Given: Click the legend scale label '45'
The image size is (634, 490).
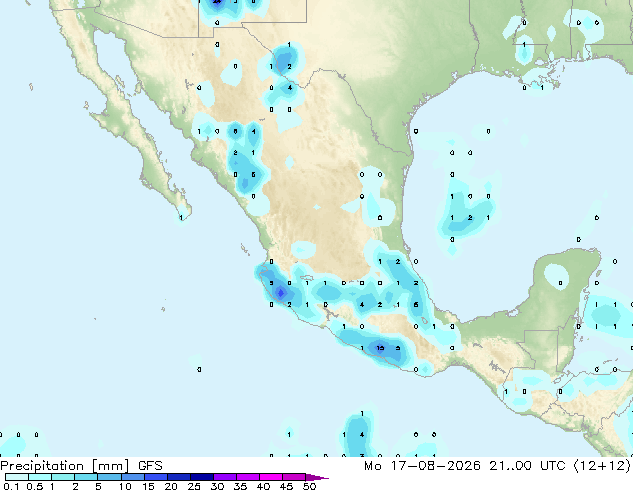Looking at the screenshot, I should [x=286, y=486].
